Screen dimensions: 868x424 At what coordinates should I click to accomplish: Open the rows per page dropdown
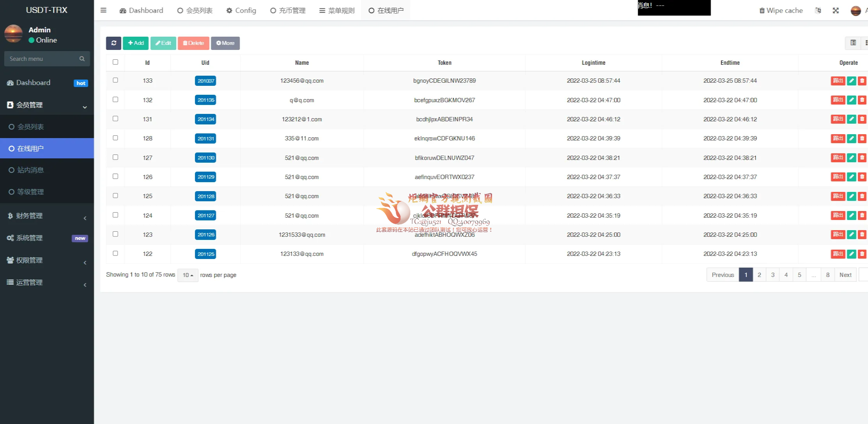click(x=188, y=275)
